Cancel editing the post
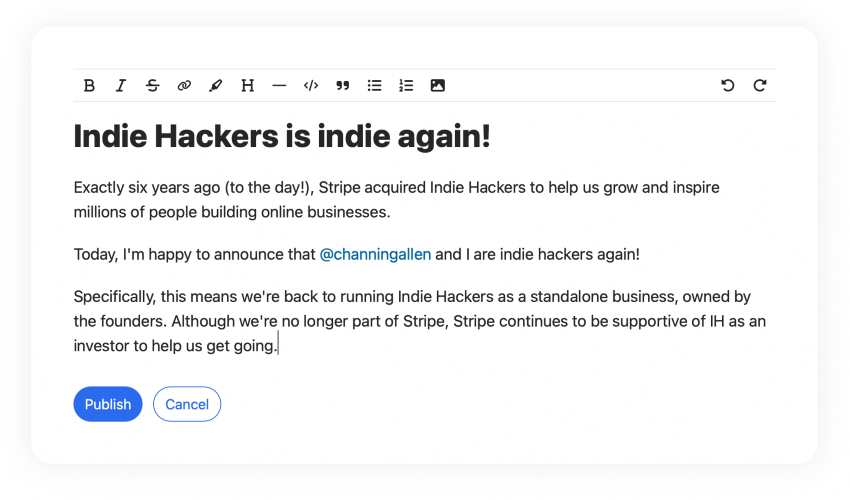Viewport: 850px width, 500px height. [x=187, y=404]
